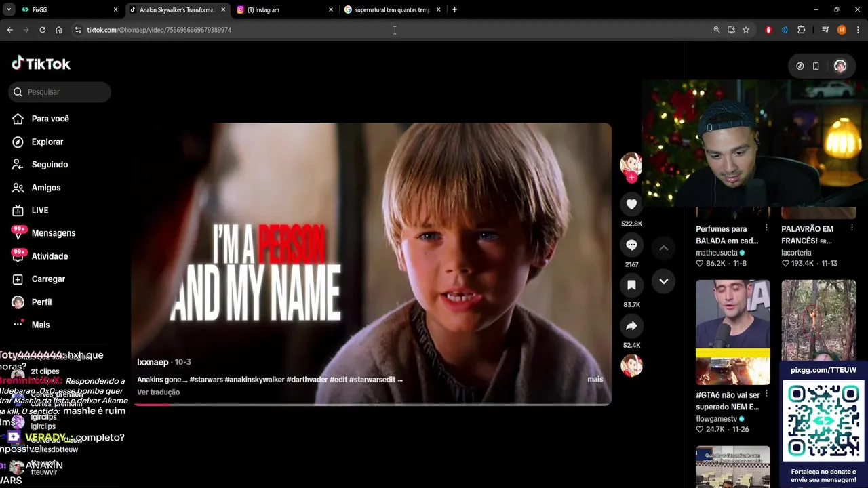This screenshot has width=868, height=488.
Task: Close the Instagram tab
Action: coord(331,9)
